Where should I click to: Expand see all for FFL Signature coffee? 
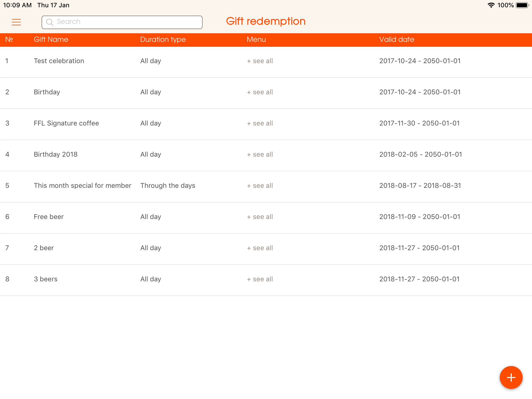[260, 123]
